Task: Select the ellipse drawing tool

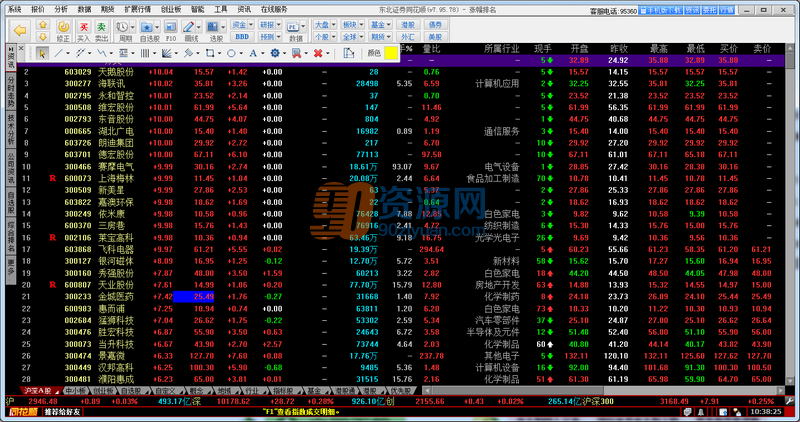Action: click(x=231, y=53)
